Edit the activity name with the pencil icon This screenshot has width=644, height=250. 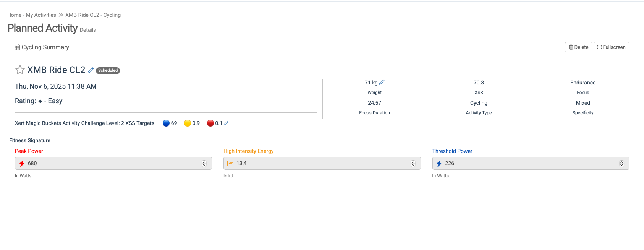[x=91, y=70]
